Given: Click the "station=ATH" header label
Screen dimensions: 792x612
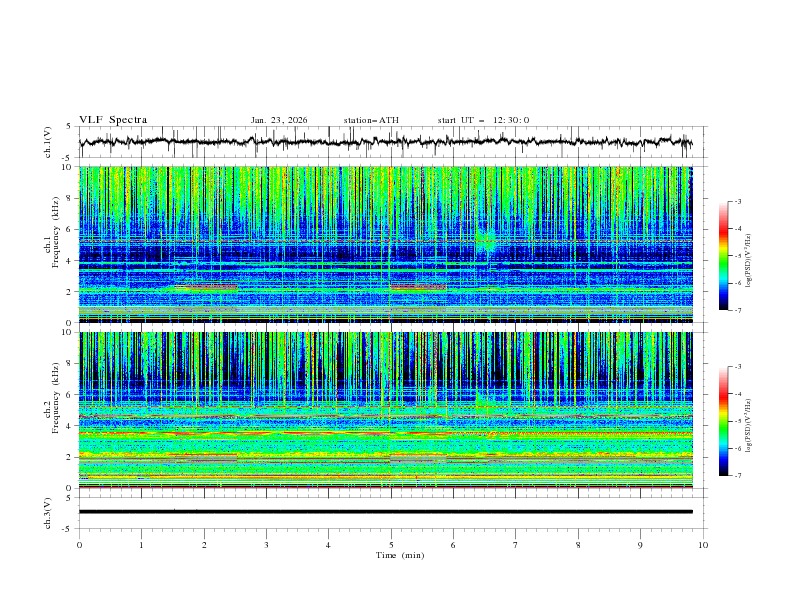Looking at the screenshot, I should pyautogui.click(x=371, y=120).
